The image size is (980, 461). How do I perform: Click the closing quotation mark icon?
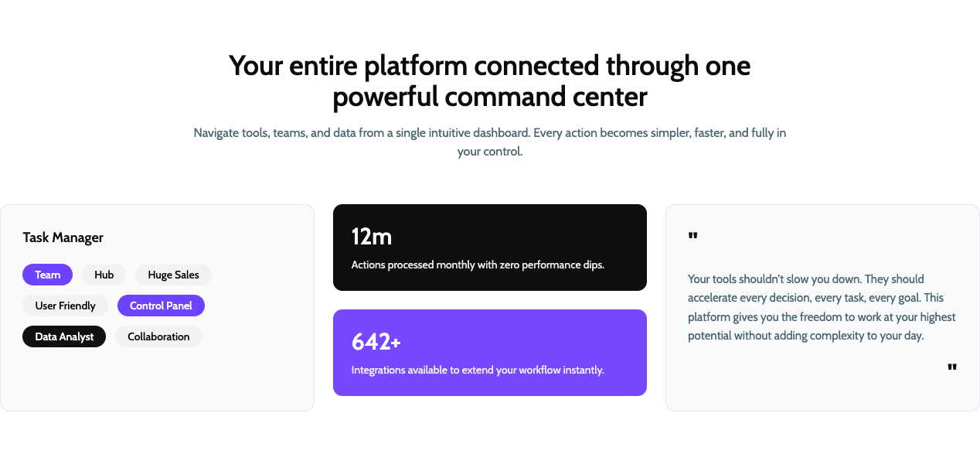click(x=952, y=367)
